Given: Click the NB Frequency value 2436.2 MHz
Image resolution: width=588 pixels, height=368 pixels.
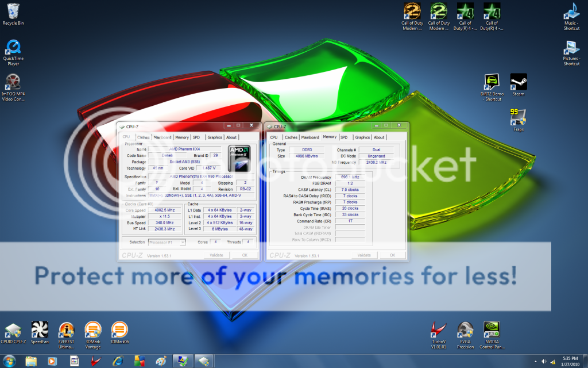Looking at the screenshot, I should click(x=376, y=163).
